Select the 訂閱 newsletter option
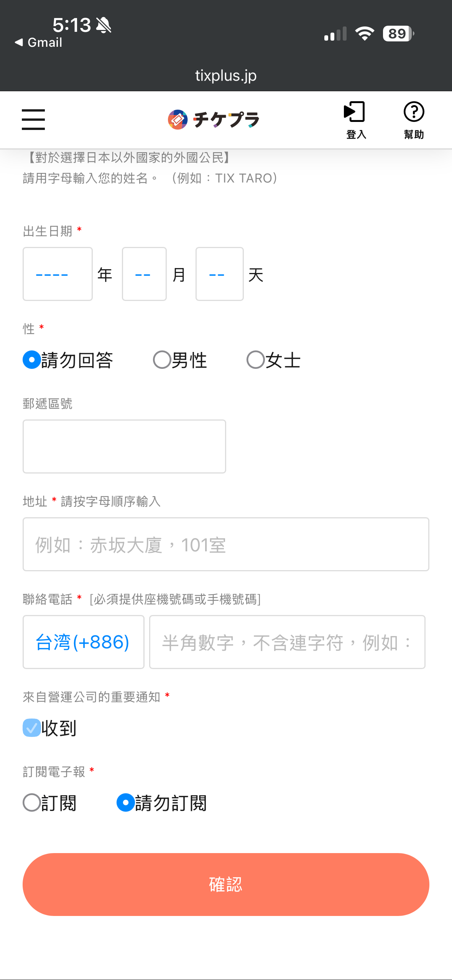The height and width of the screenshot is (980, 452). 32,802
